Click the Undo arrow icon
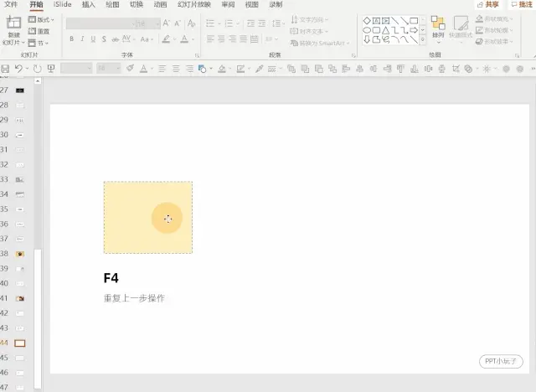536x392 pixels. 18,69
